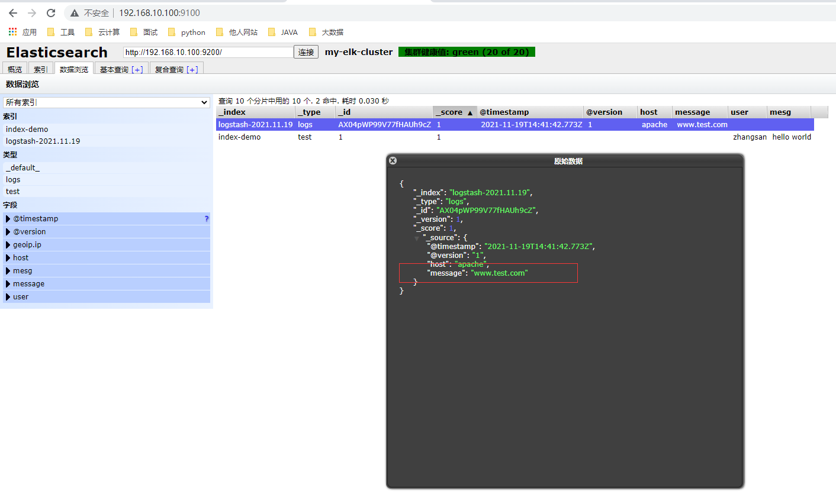
Task: Click the hello world mesg cell
Action: tap(792, 137)
